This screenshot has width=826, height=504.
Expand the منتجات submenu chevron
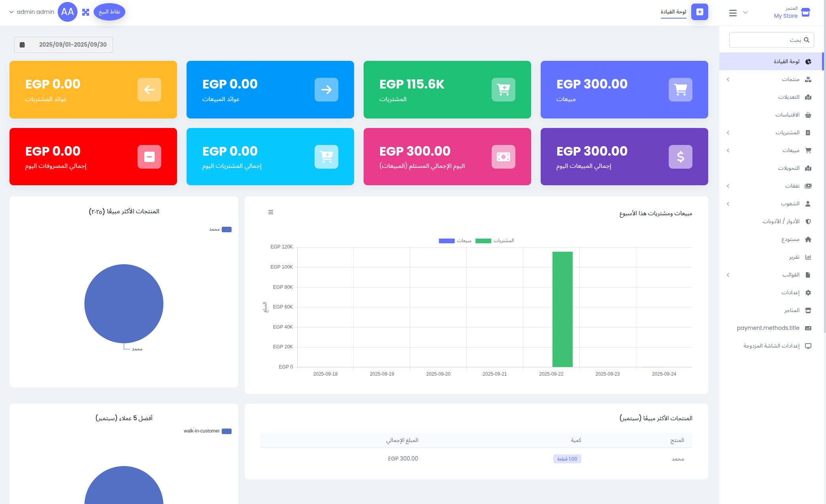click(728, 79)
